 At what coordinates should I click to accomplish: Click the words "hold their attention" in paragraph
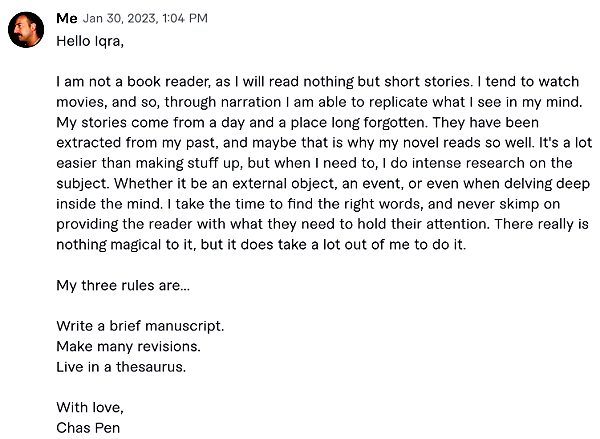click(x=423, y=224)
